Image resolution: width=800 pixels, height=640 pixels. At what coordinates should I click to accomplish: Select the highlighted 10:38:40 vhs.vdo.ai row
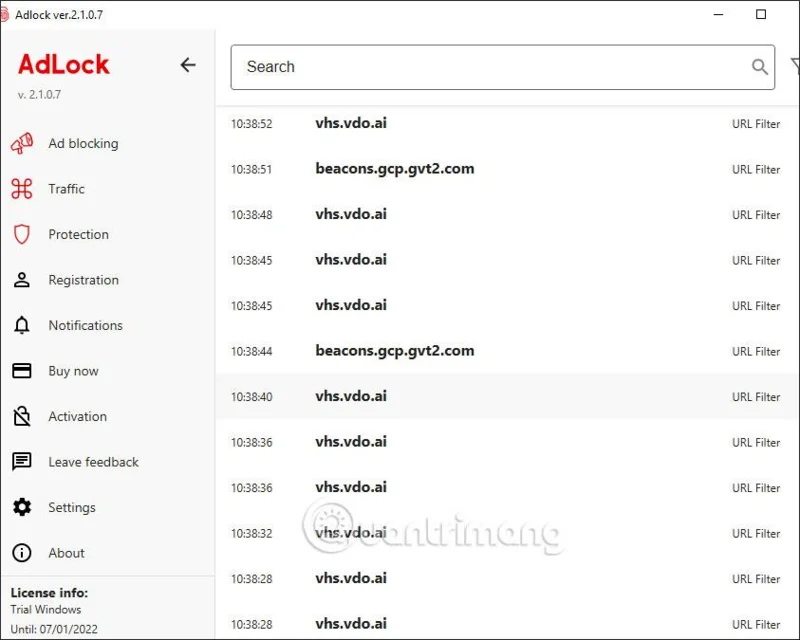click(x=507, y=397)
